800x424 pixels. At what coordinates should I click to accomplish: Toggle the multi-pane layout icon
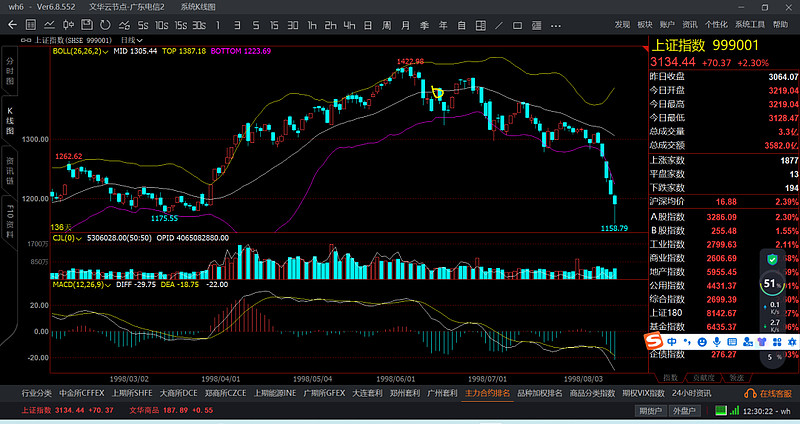pos(481,25)
